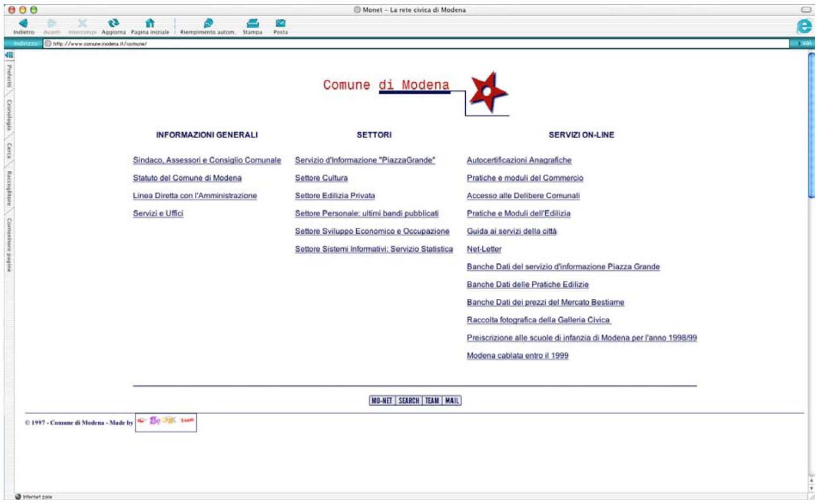
Task: Click the Internet Explorer logo icon
Action: pyautogui.click(x=804, y=26)
